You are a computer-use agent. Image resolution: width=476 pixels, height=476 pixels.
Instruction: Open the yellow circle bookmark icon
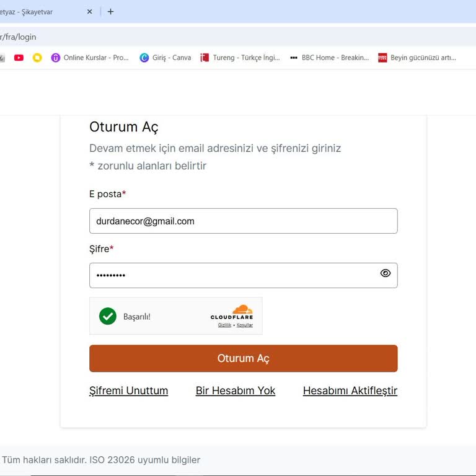[37, 58]
